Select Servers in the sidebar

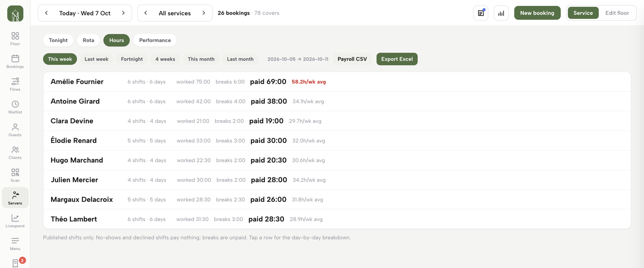coord(15,198)
